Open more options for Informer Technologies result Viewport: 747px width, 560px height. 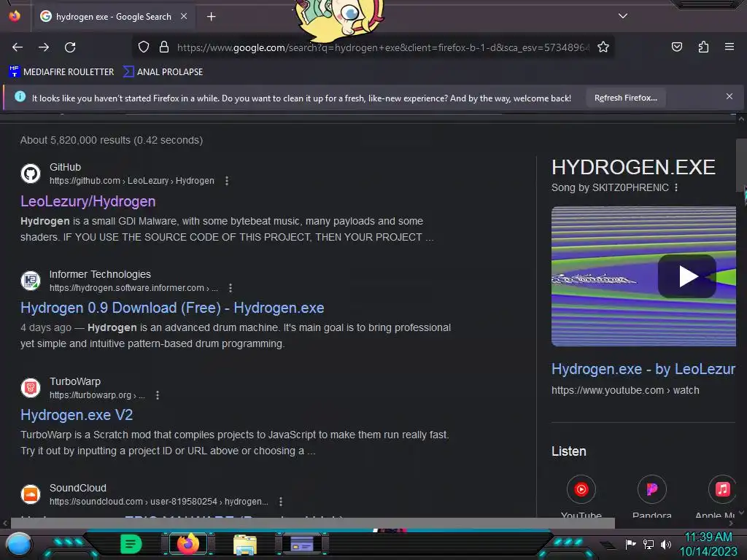pyautogui.click(x=231, y=288)
